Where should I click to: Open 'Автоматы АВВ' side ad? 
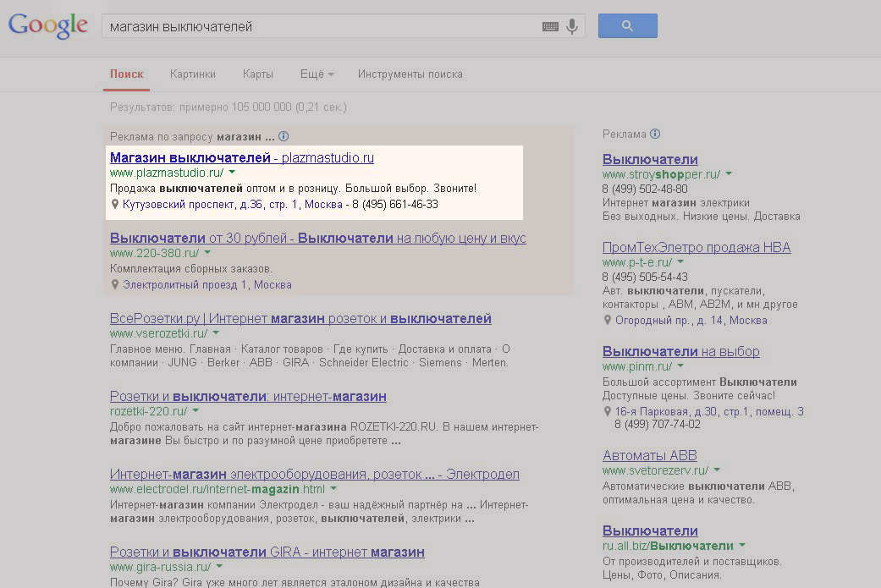[x=649, y=455]
